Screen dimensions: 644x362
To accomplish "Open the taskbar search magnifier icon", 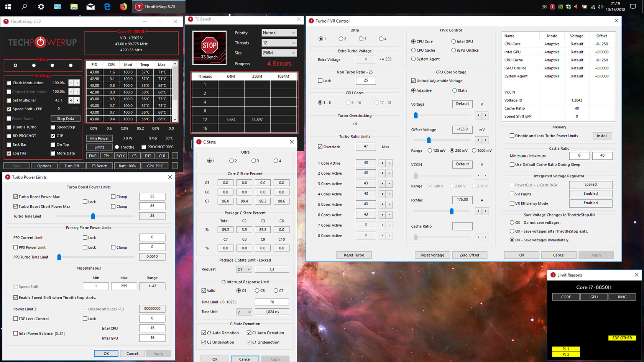I will tap(24, 7).
